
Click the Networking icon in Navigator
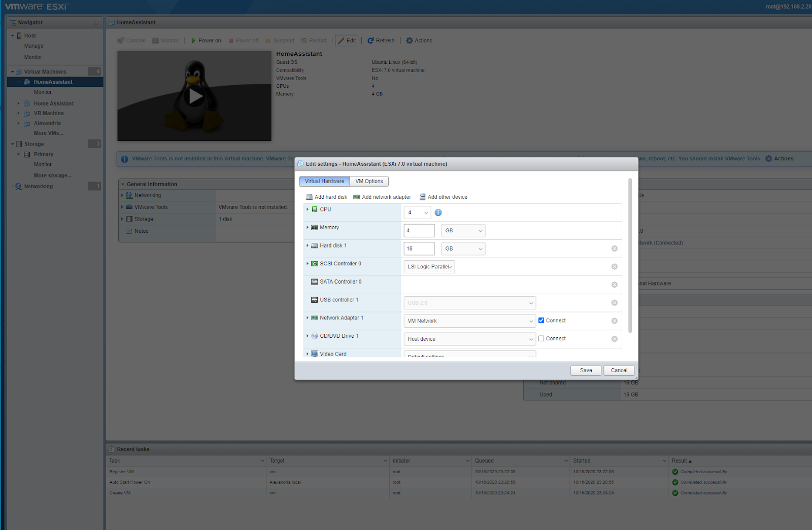[x=19, y=187]
